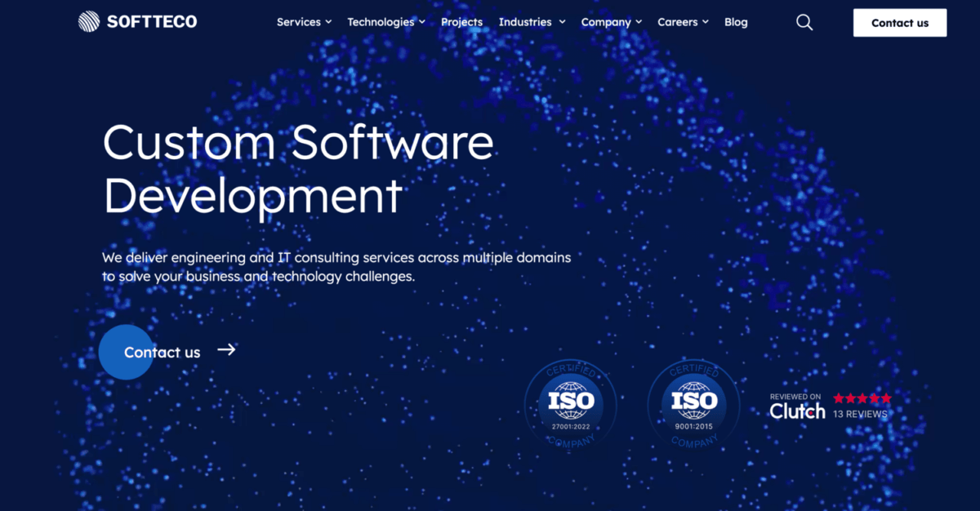Click the SoftTeco logo
This screenshot has height=511, width=980.
pos(137,20)
